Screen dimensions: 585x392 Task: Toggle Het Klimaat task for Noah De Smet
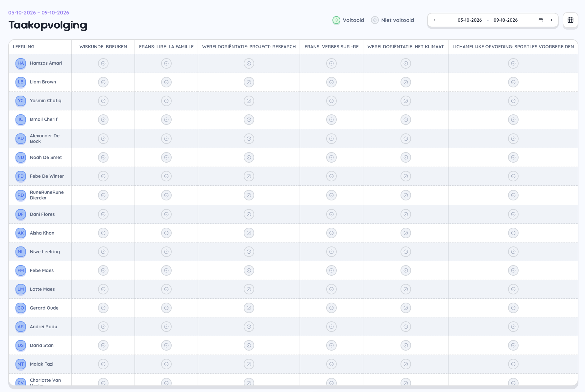coord(406,157)
